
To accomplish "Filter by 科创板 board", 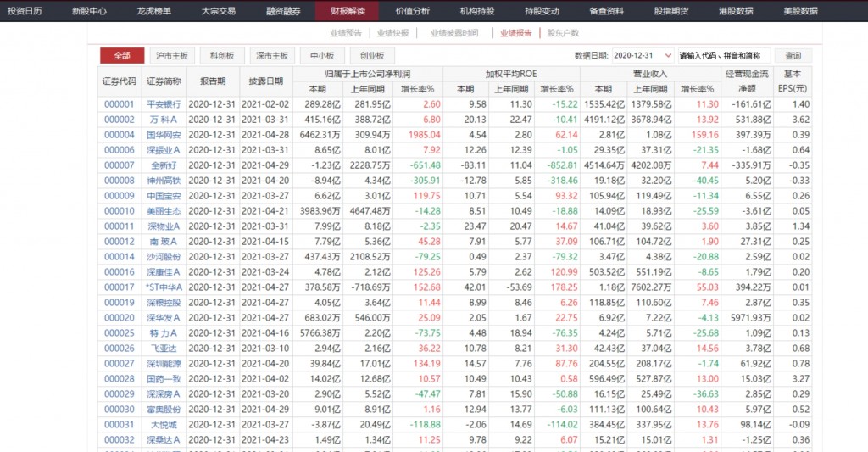I will click(222, 56).
